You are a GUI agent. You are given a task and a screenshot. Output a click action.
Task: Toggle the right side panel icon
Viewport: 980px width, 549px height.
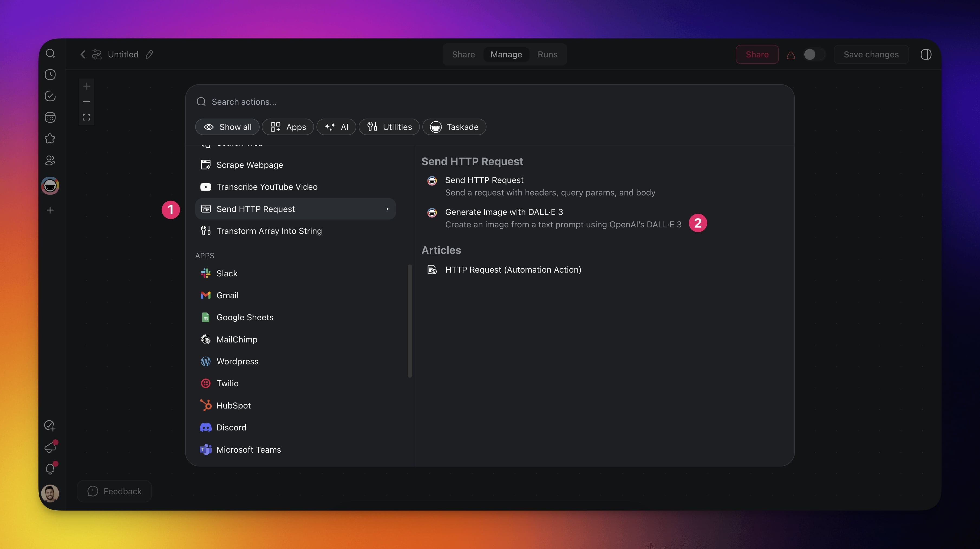tap(926, 54)
